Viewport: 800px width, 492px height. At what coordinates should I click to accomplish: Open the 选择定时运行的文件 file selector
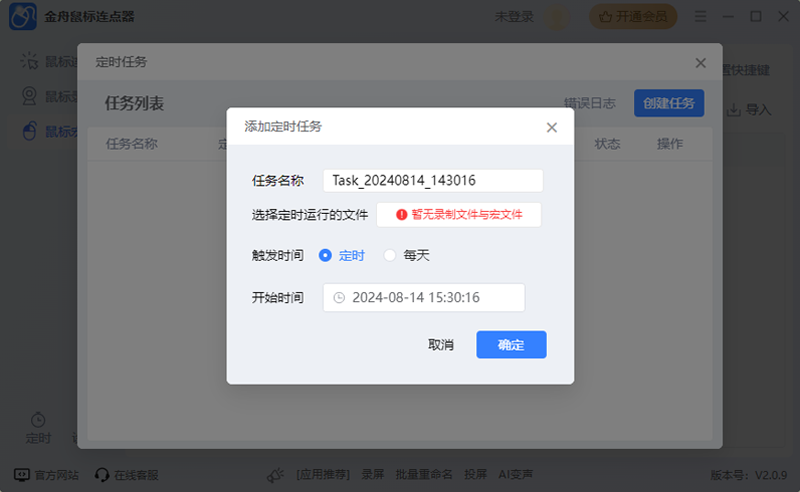click(x=458, y=214)
